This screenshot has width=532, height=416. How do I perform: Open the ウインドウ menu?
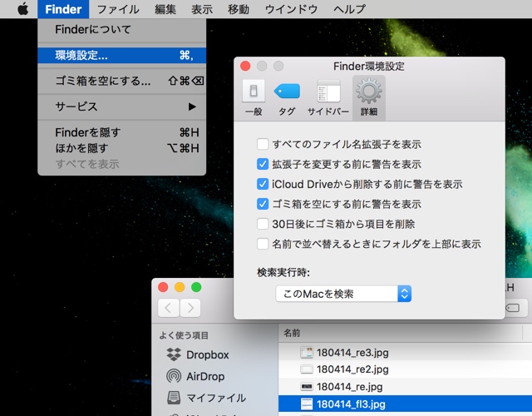point(291,9)
